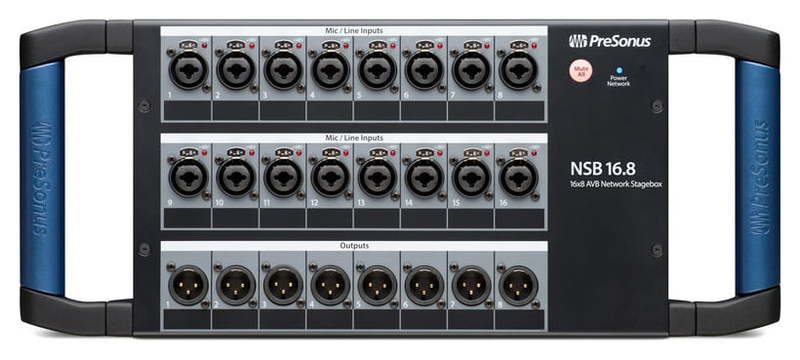Click the PreSonus logo on front panel
Image resolution: width=800 pixels, height=360 pixels.
[610, 41]
